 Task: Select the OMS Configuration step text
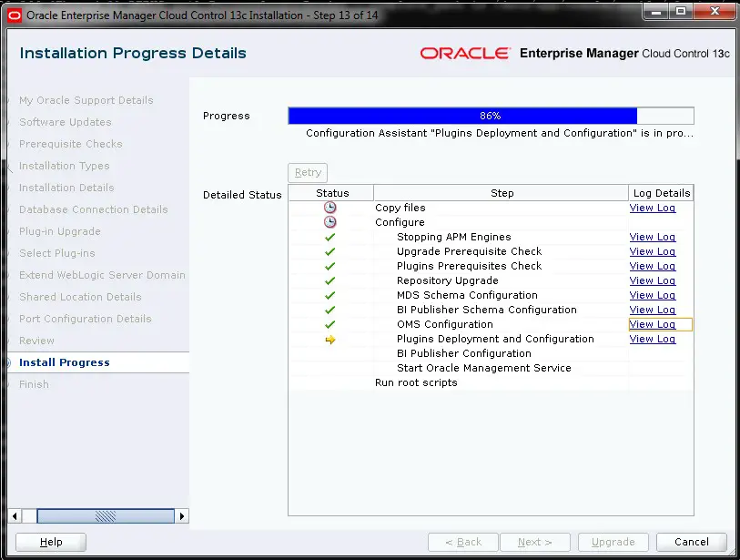click(x=445, y=324)
